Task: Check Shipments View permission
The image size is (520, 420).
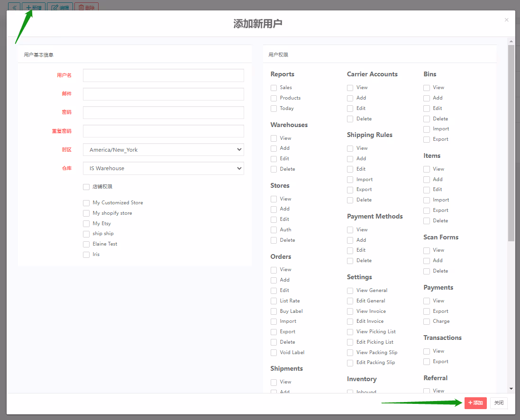Action: (274, 382)
